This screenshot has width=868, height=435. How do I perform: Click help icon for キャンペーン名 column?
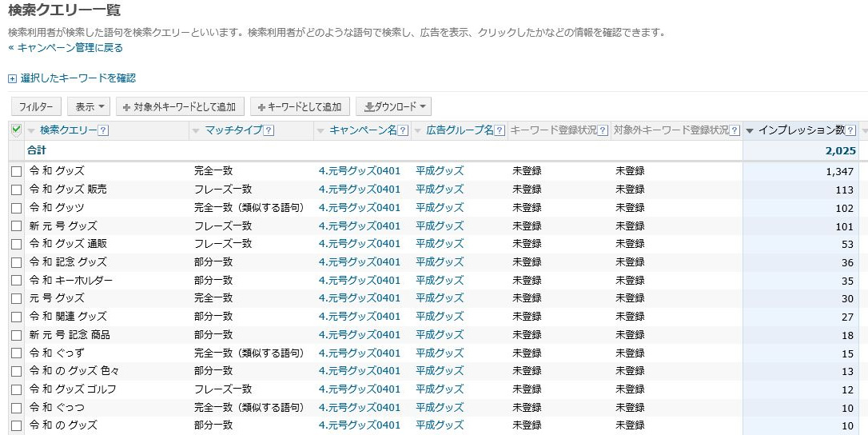pyautogui.click(x=403, y=130)
